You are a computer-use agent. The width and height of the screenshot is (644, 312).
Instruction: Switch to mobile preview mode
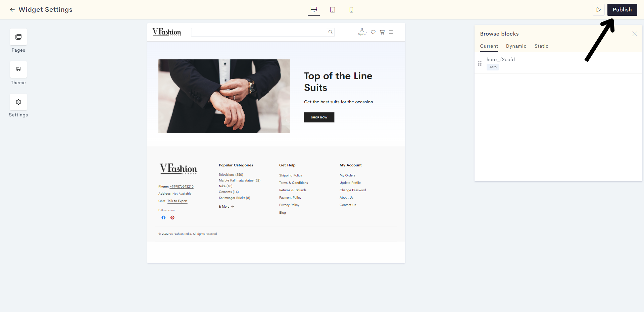(351, 10)
